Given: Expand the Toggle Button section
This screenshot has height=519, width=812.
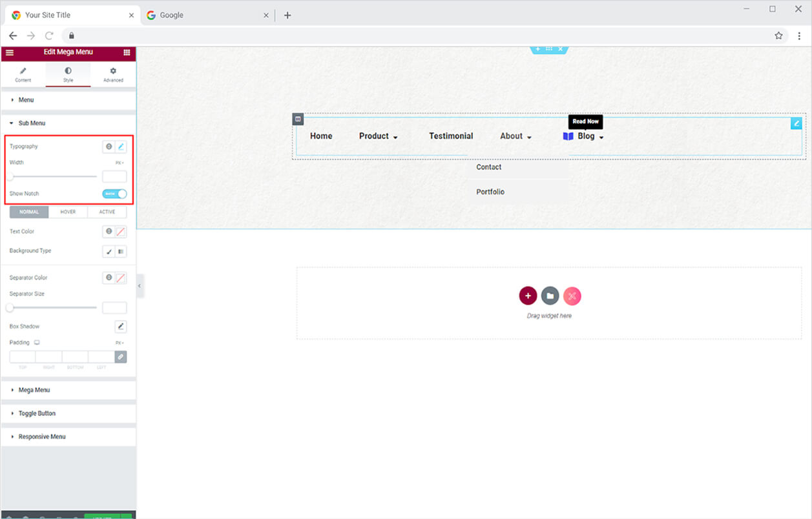Looking at the screenshot, I should [37, 413].
